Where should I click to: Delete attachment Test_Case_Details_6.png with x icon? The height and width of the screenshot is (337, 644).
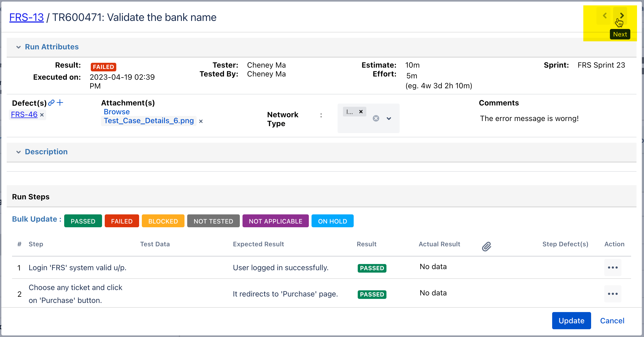[x=201, y=121]
